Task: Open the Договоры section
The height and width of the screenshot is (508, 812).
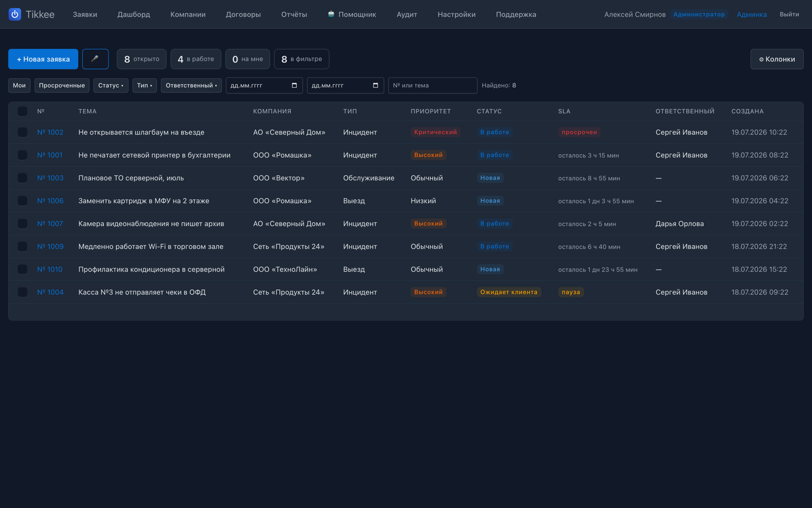Action: (243, 14)
